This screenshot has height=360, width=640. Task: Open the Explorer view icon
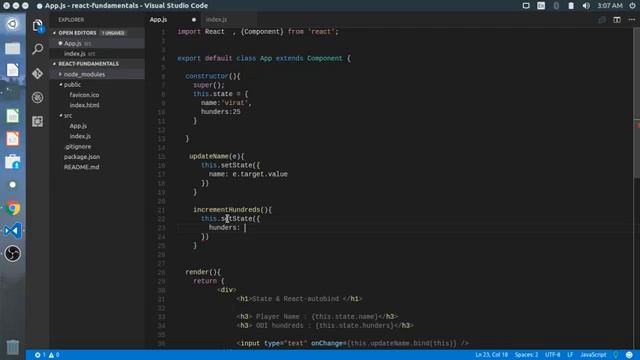[x=38, y=26]
